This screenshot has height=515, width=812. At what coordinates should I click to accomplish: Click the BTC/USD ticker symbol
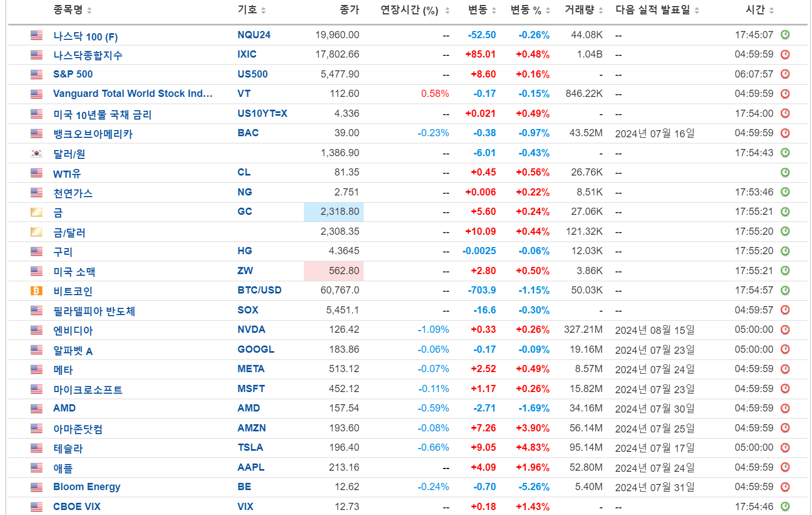click(260, 290)
